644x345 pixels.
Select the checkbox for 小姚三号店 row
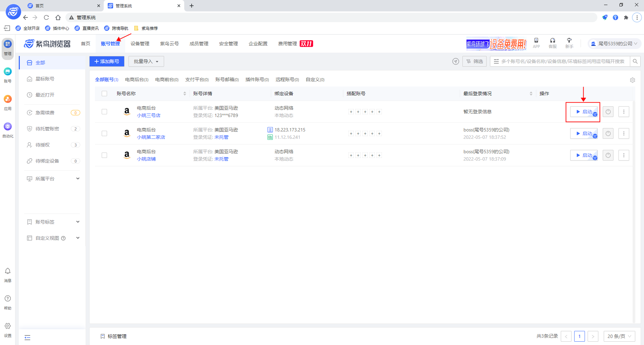(x=104, y=112)
